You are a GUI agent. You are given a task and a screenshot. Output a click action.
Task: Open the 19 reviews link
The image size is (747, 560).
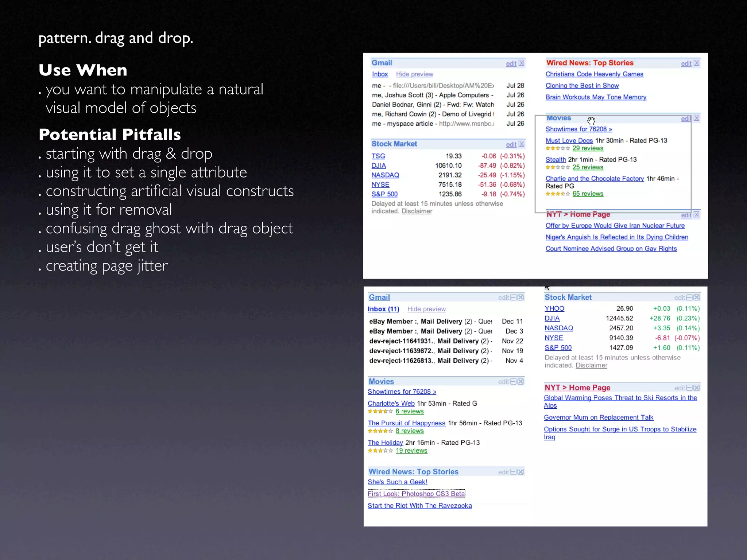(x=411, y=451)
